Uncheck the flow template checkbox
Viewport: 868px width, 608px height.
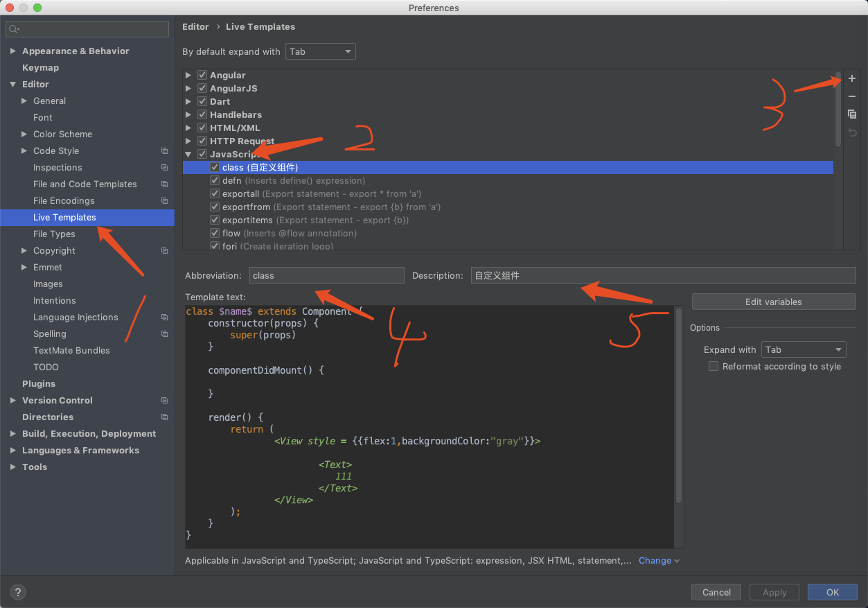coord(215,233)
